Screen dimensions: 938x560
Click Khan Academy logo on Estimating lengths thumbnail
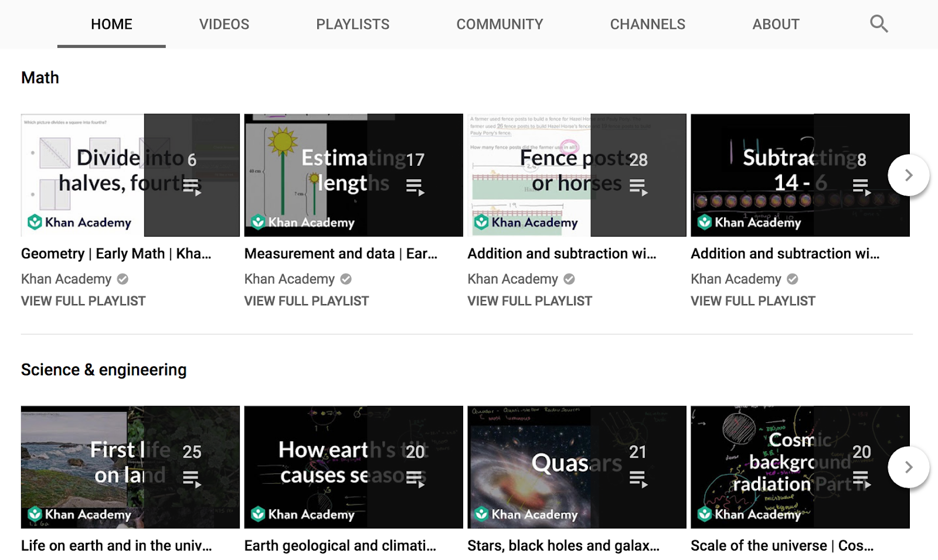pyautogui.click(x=303, y=222)
